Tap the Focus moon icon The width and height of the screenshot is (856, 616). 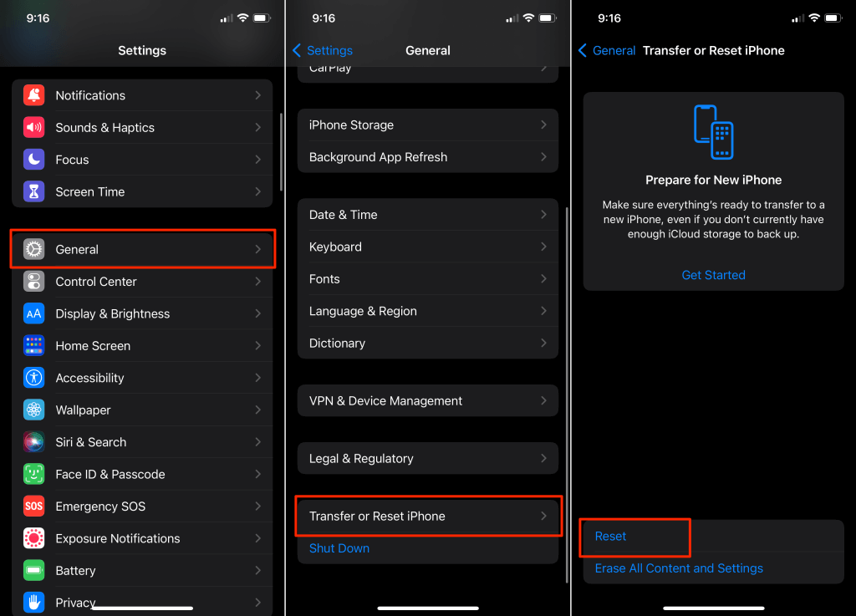pos(33,160)
